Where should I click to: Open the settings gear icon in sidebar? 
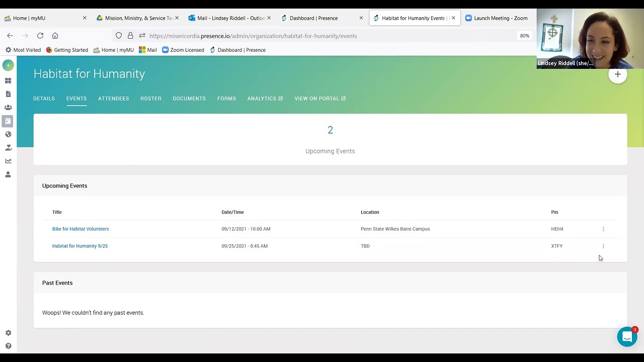point(8,333)
